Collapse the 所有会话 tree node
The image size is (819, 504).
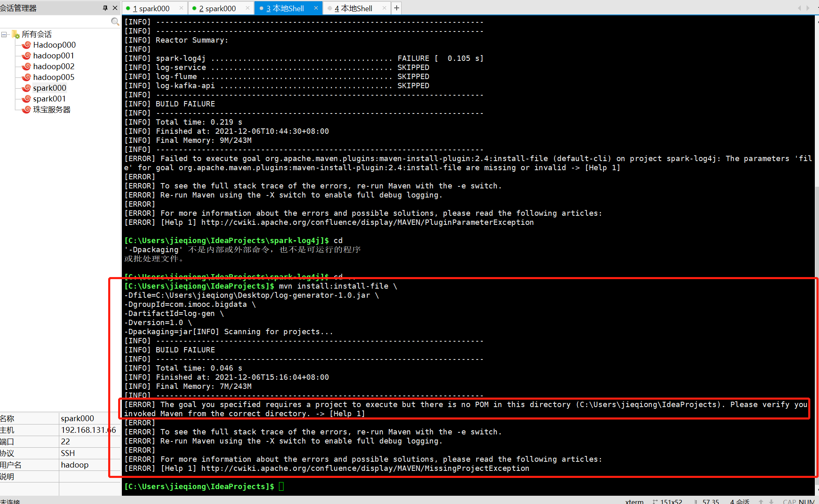coord(4,34)
